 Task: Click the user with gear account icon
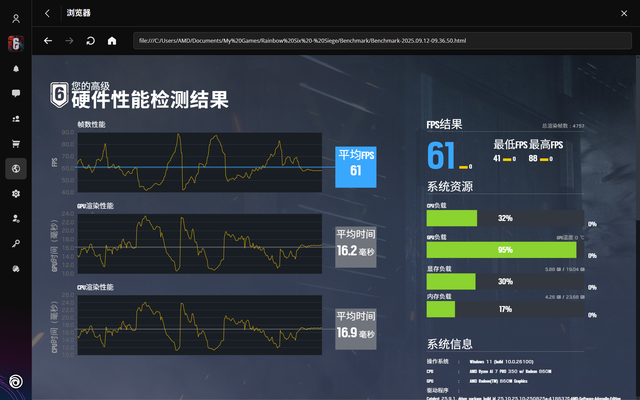[x=16, y=219]
